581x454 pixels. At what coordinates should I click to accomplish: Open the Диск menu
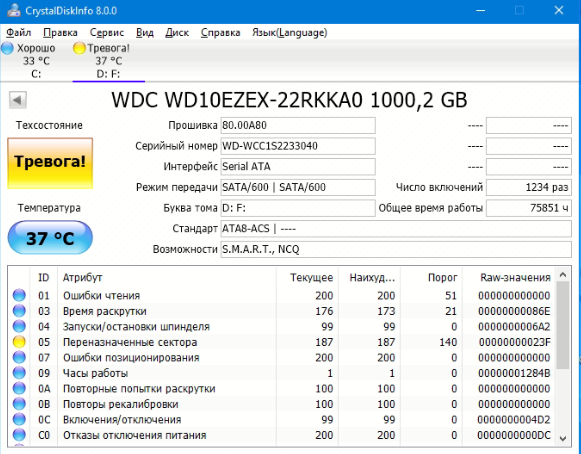click(177, 33)
